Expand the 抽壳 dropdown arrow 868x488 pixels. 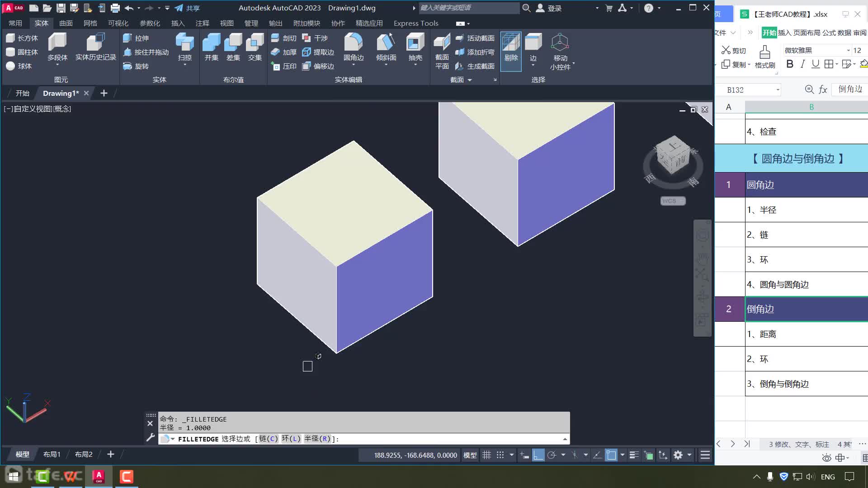click(415, 65)
